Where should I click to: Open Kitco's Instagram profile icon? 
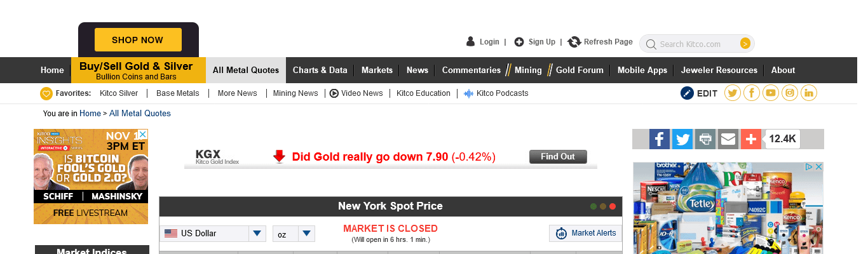point(790,93)
